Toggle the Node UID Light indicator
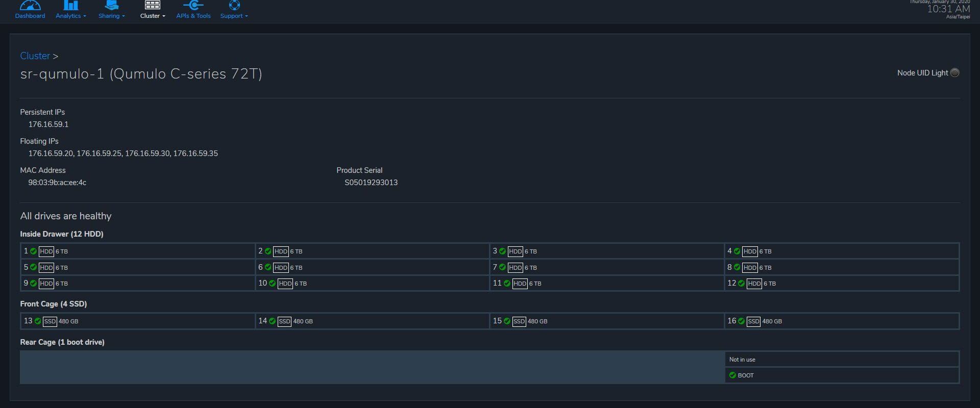The height and width of the screenshot is (408, 980). click(x=955, y=72)
